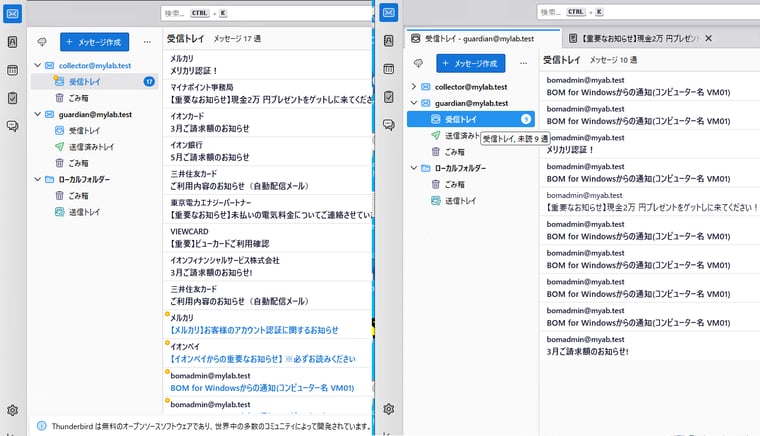This screenshot has height=436, width=760.
Task: Select local ごみ箱 folder in right window
Action: tap(471, 184)
